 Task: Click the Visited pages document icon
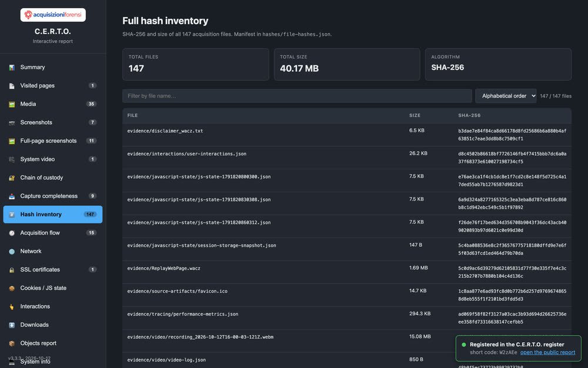click(x=12, y=86)
